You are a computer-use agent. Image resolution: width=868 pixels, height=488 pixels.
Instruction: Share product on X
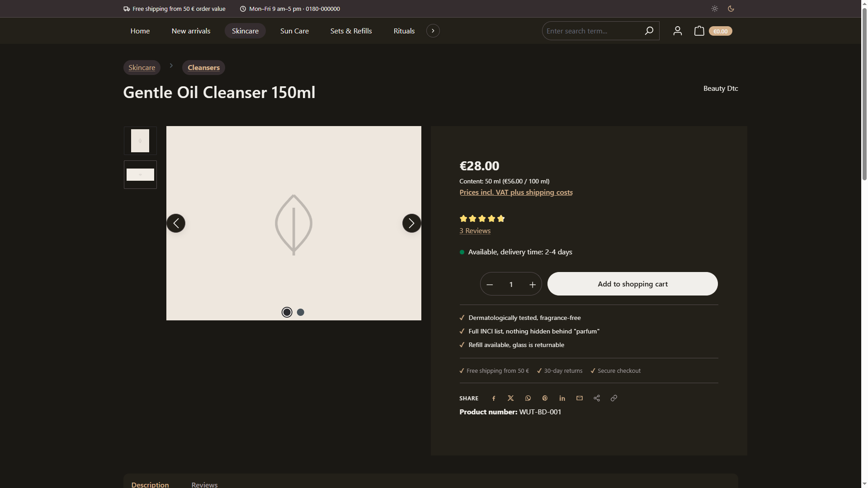511,398
